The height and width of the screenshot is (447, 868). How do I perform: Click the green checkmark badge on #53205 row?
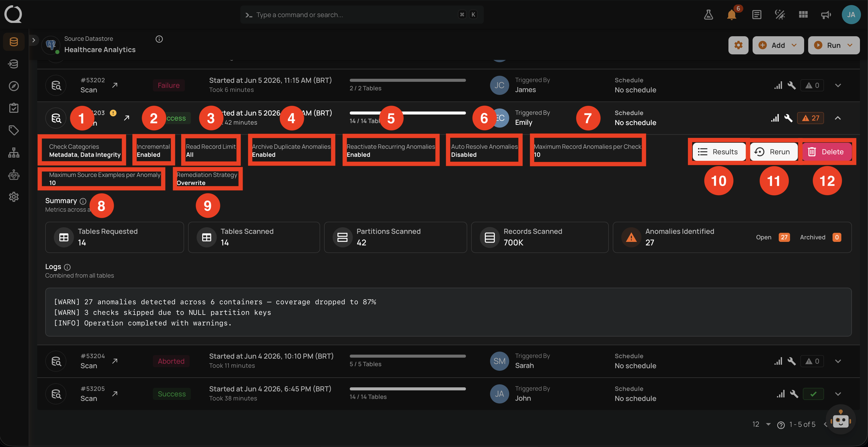813,394
